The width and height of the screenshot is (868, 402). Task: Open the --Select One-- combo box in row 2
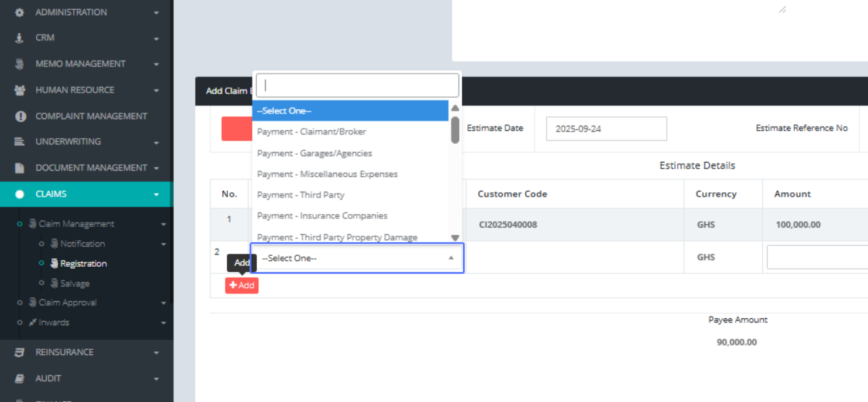pos(357,258)
